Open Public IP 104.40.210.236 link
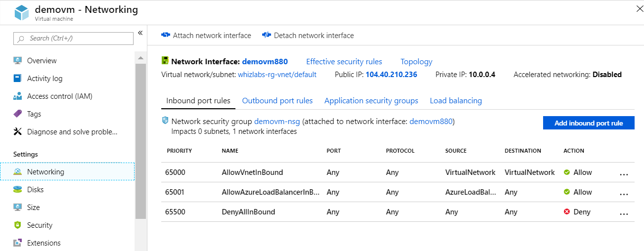Image resolution: width=644 pixels, height=251 pixels. coord(391,75)
